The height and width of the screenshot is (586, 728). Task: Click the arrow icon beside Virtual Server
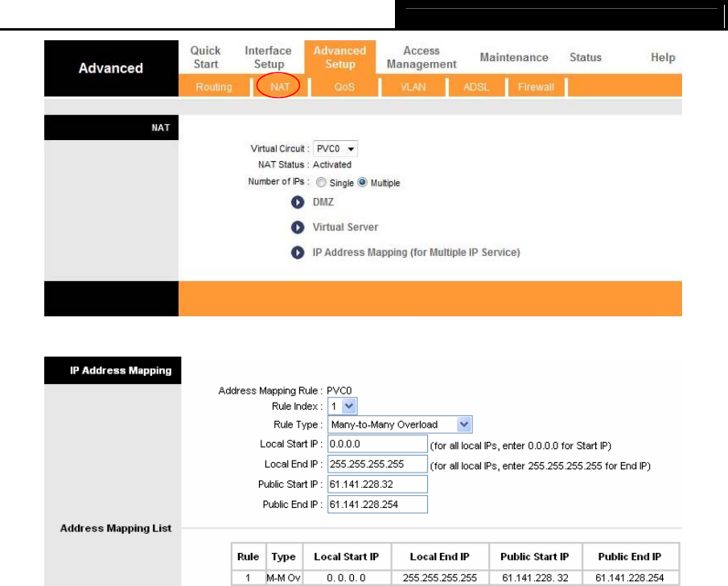(x=298, y=227)
